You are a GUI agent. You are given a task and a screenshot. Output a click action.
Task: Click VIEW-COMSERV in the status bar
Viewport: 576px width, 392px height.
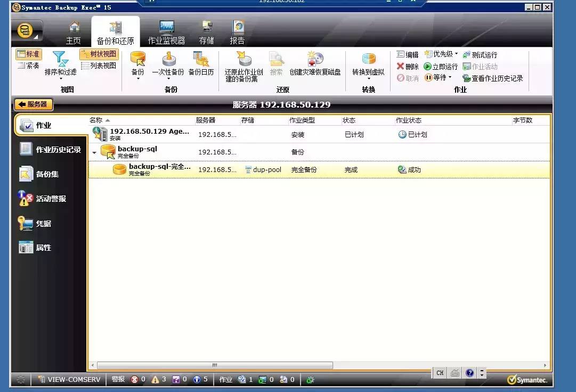(x=69, y=380)
